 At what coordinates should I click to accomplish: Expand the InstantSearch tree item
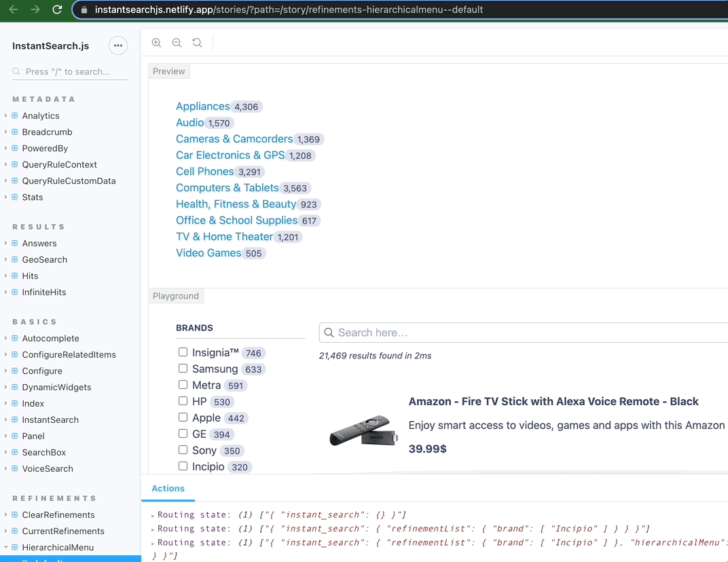(5, 419)
